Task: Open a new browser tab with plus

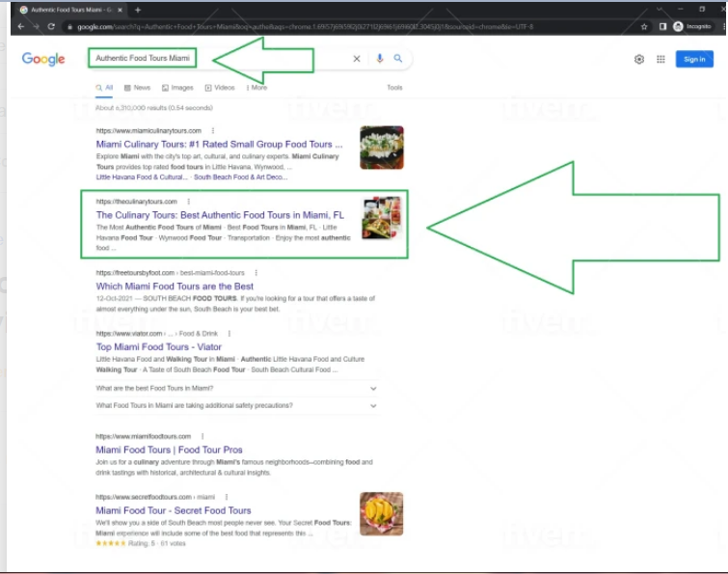Action: (138, 10)
